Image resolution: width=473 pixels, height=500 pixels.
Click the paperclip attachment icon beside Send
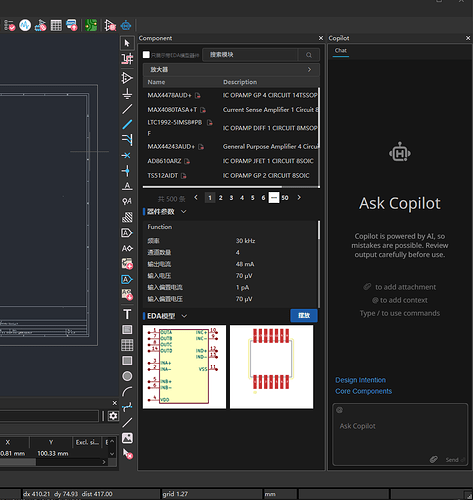[x=433, y=460]
